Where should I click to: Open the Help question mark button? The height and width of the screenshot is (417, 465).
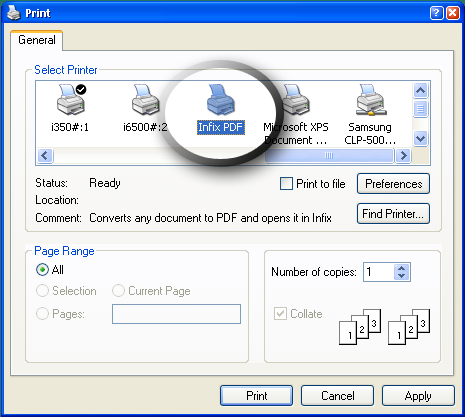(x=436, y=13)
